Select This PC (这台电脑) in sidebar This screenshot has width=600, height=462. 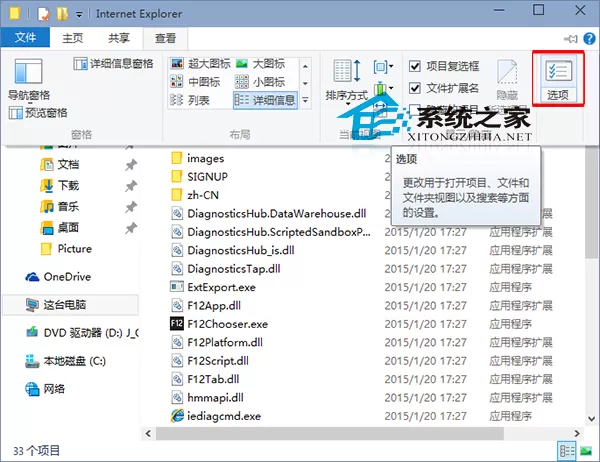click(x=70, y=305)
